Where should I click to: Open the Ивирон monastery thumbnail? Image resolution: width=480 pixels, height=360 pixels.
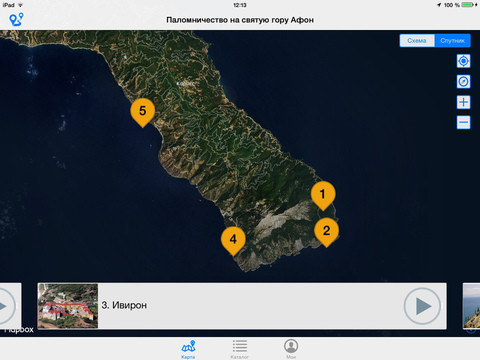(x=68, y=306)
